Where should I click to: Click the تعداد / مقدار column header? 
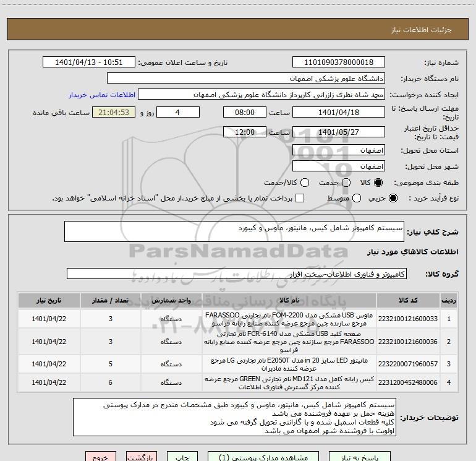click(x=111, y=301)
